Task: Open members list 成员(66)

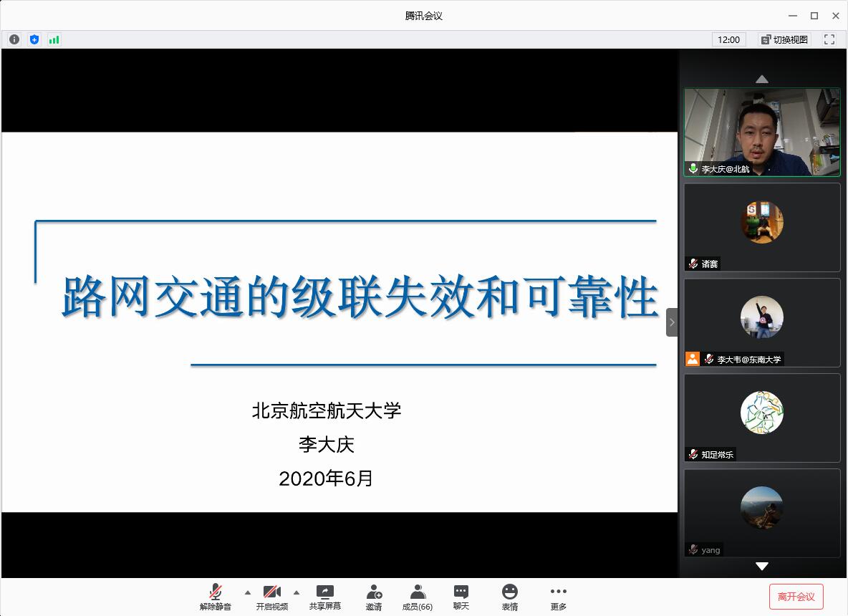Action: (418, 597)
